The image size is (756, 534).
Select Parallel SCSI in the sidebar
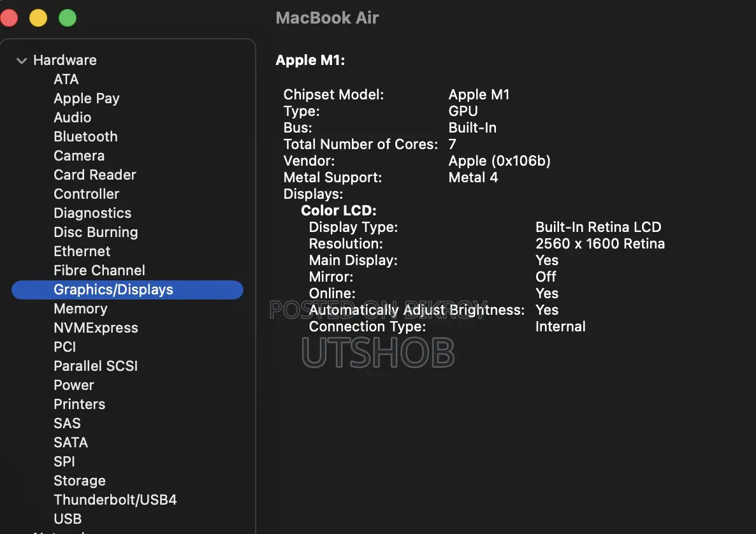(96, 366)
